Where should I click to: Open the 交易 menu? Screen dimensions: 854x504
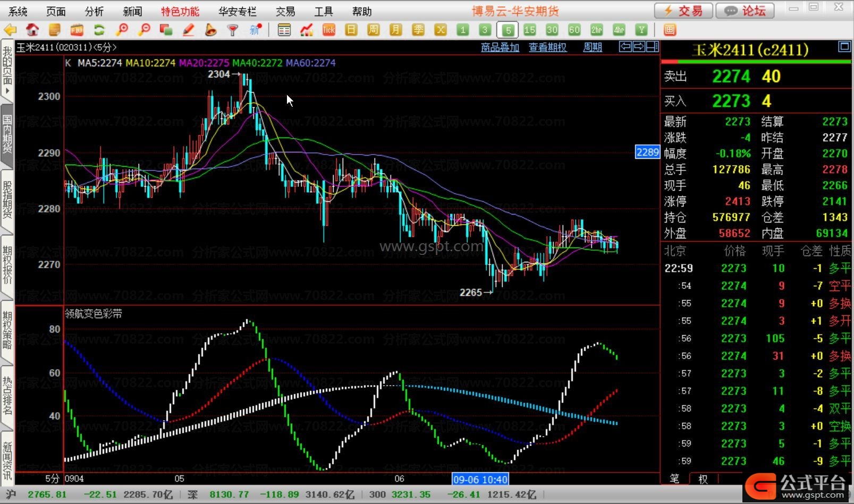(x=285, y=11)
